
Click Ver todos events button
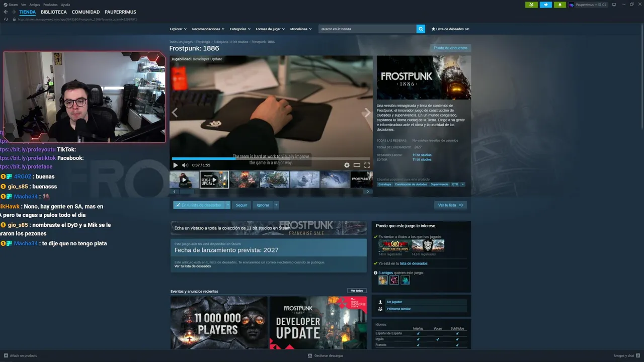coord(357,291)
